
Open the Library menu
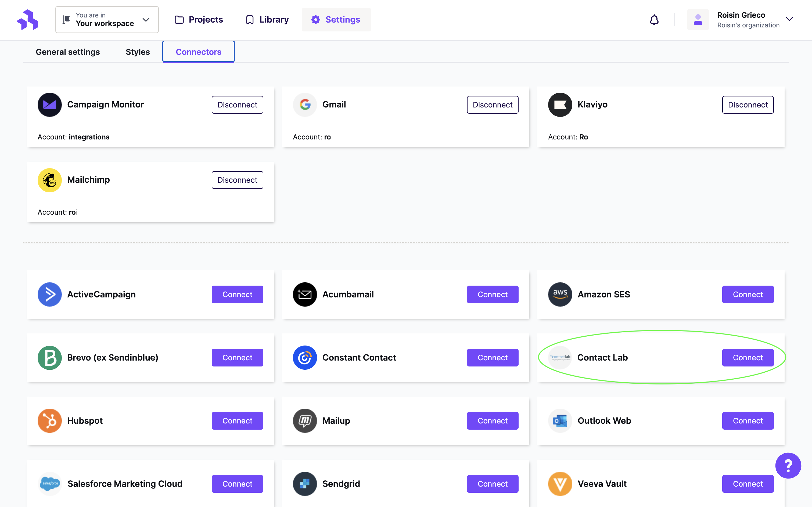click(x=267, y=19)
